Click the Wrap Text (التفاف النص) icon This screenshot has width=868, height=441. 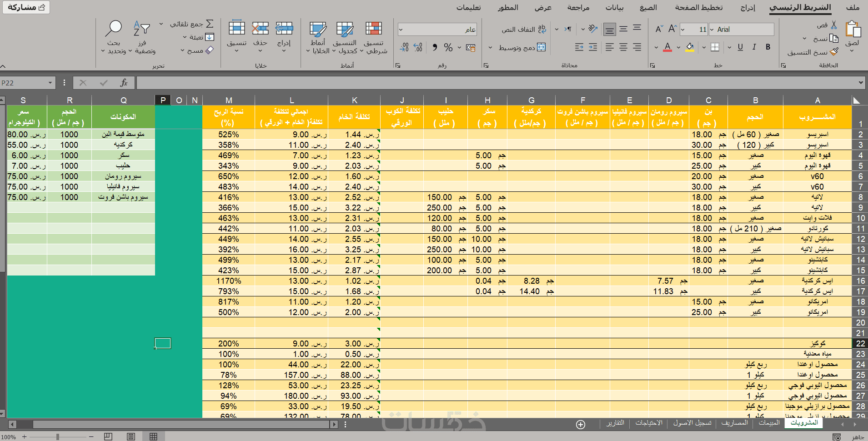(542, 29)
